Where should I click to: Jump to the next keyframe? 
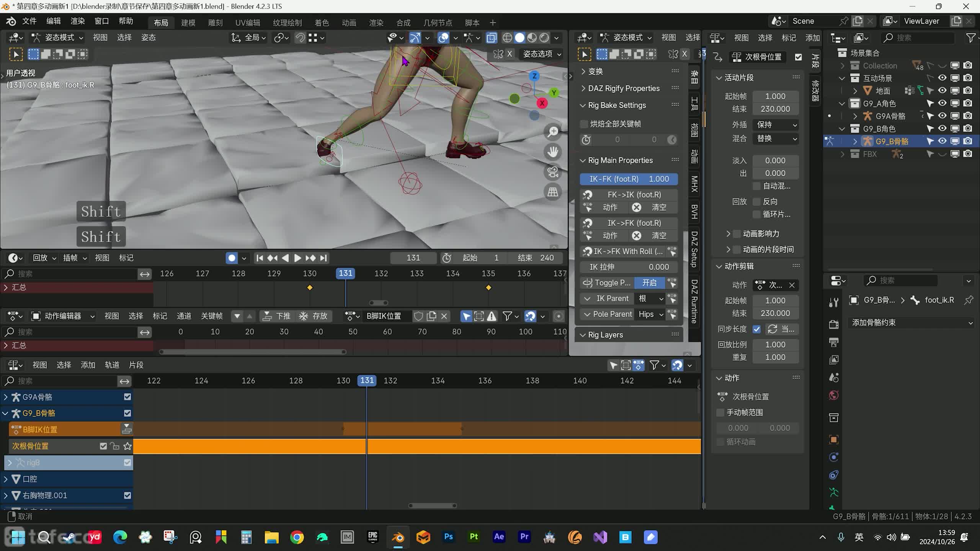(310, 258)
